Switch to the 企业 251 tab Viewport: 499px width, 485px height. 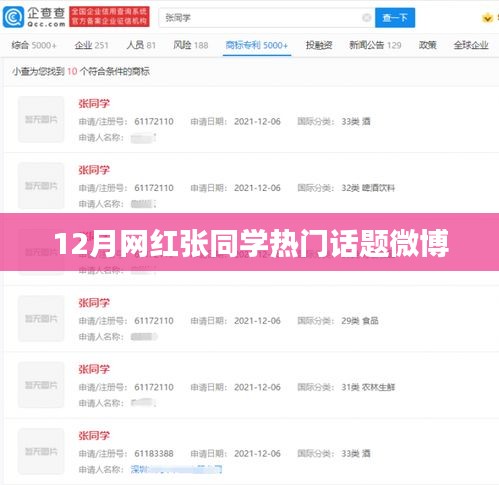92,45
